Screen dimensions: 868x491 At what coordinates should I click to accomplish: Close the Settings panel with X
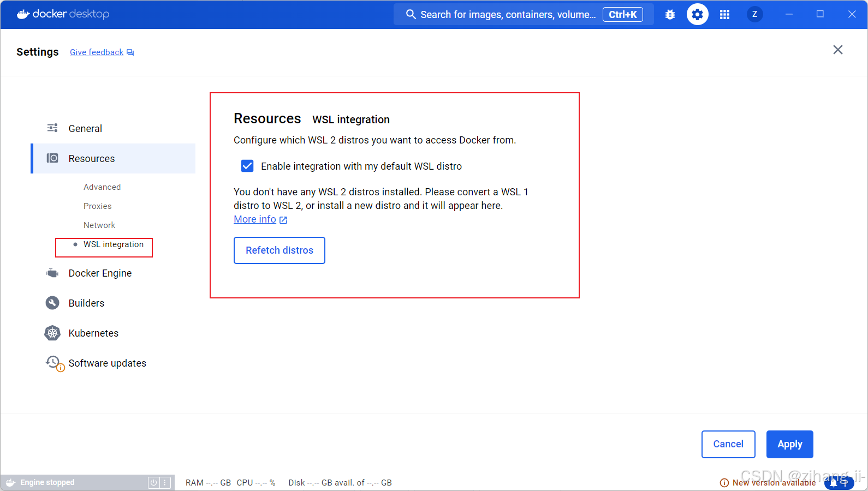pyautogui.click(x=838, y=50)
